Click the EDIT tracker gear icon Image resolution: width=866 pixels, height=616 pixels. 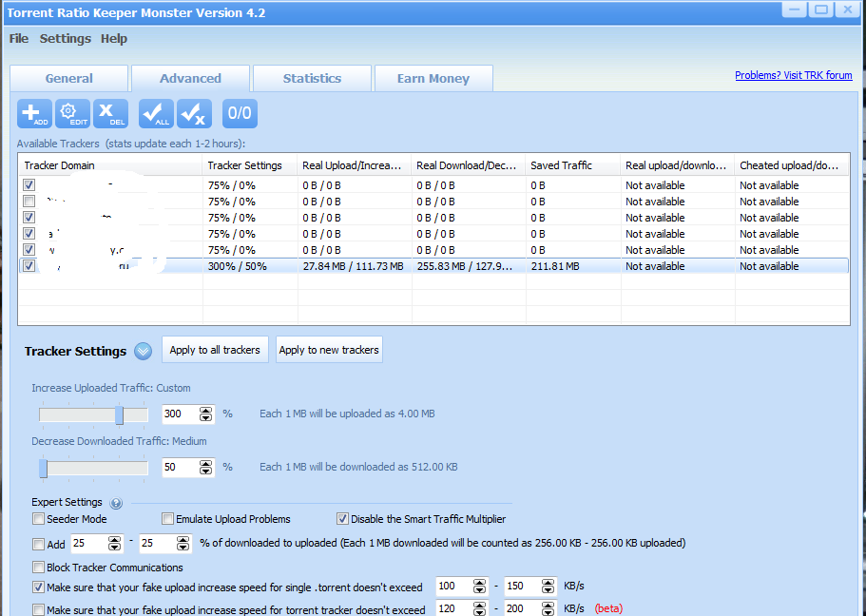[x=72, y=113]
